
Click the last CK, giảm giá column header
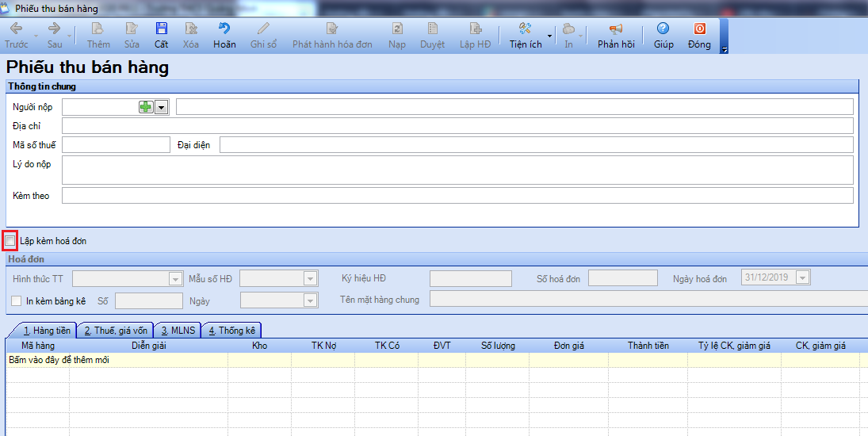pos(820,346)
